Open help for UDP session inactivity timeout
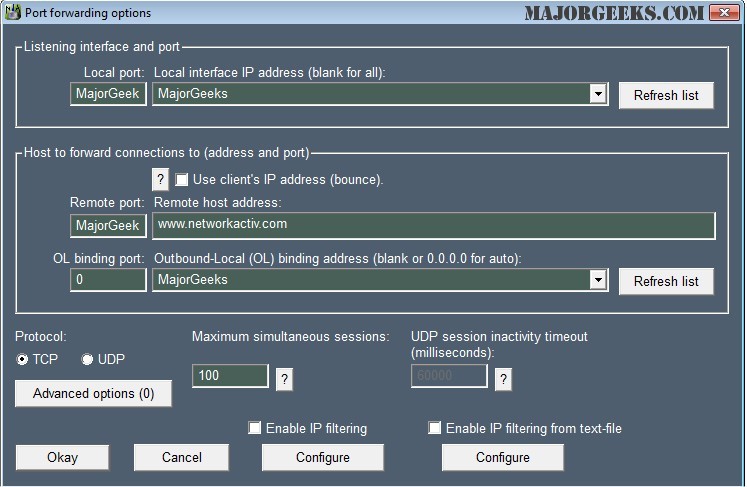747x487 pixels. pyautogui.click(x=504, y=379)
